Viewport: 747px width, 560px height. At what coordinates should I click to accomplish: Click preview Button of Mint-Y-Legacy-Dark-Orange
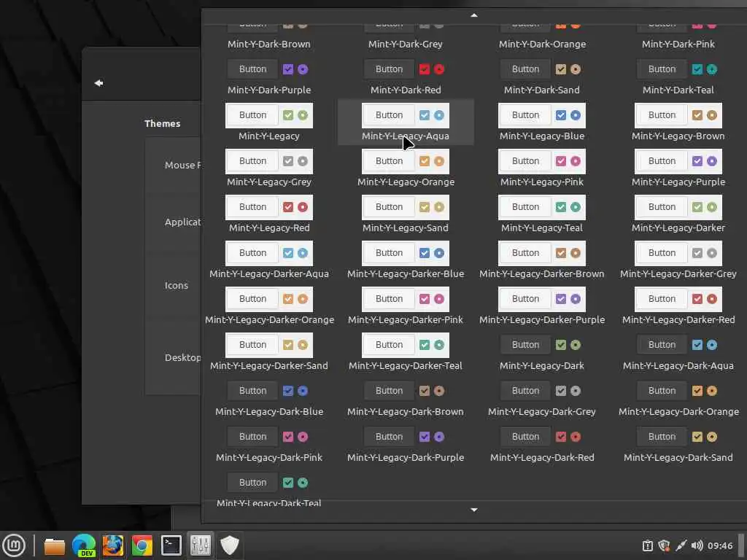click(662, 391)
